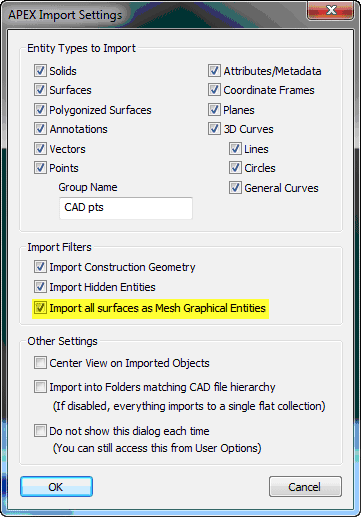Toggle Import Construction Geometry filter
The width and height of the screenshot is (361, 517).
click(40, 267)
